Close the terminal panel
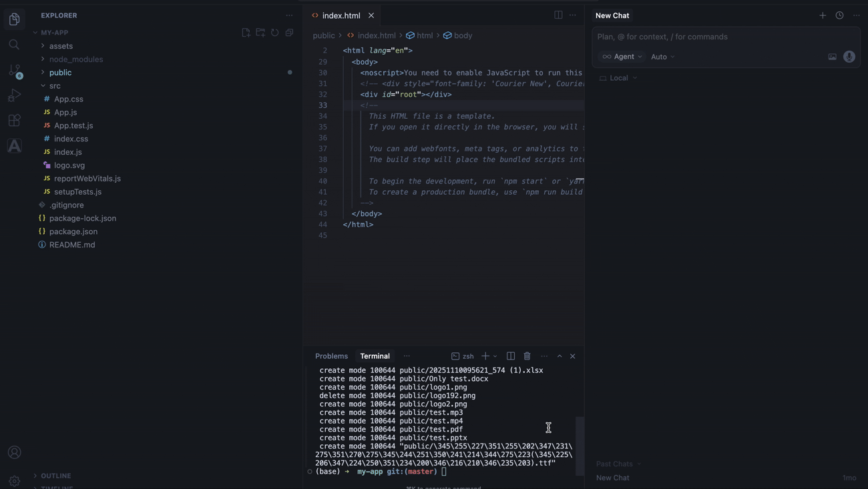The width and height of the screenshot is (868, 489). [x=573, y=356]
